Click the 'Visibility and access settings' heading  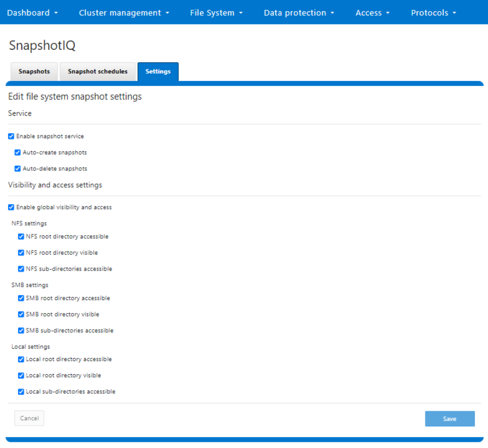click(x=55, y=185)
